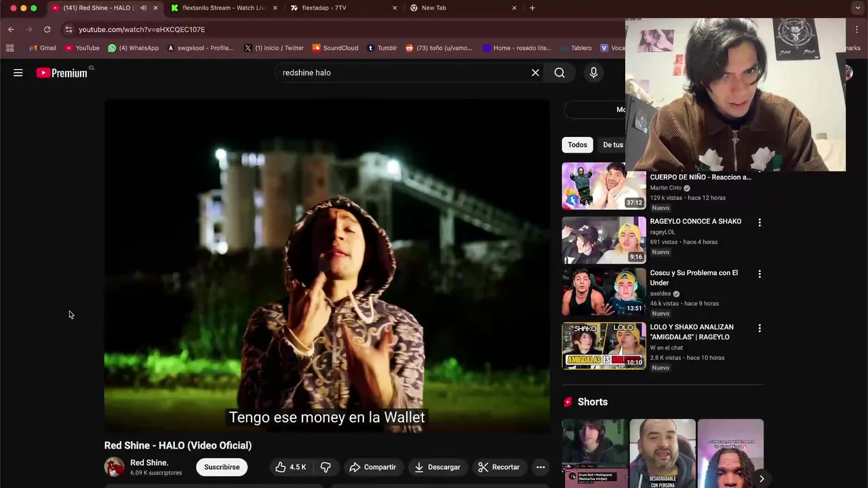
Task: Open Red Shine. channel name link
Action: coord(149,463)
